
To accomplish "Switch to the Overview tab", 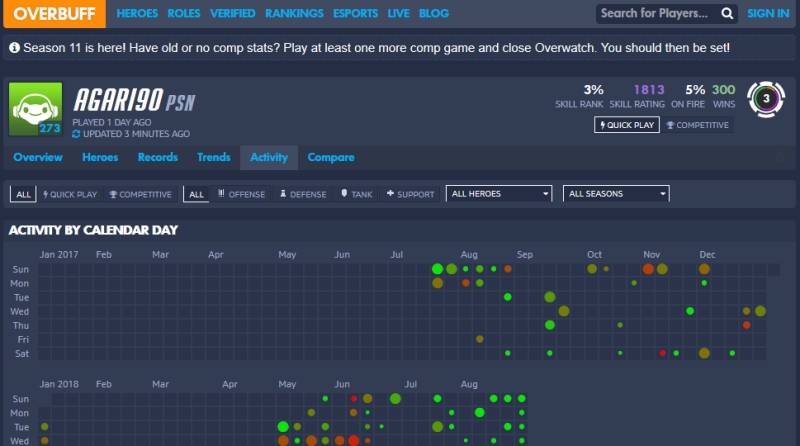I will pos(38,157).
